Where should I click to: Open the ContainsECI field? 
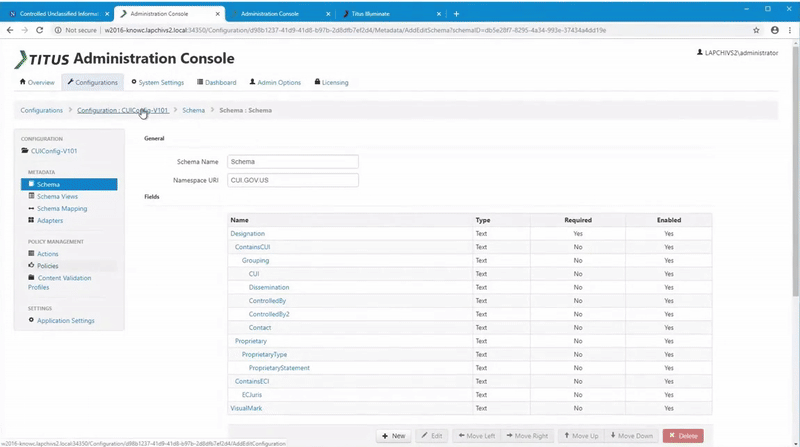(252, 381)
